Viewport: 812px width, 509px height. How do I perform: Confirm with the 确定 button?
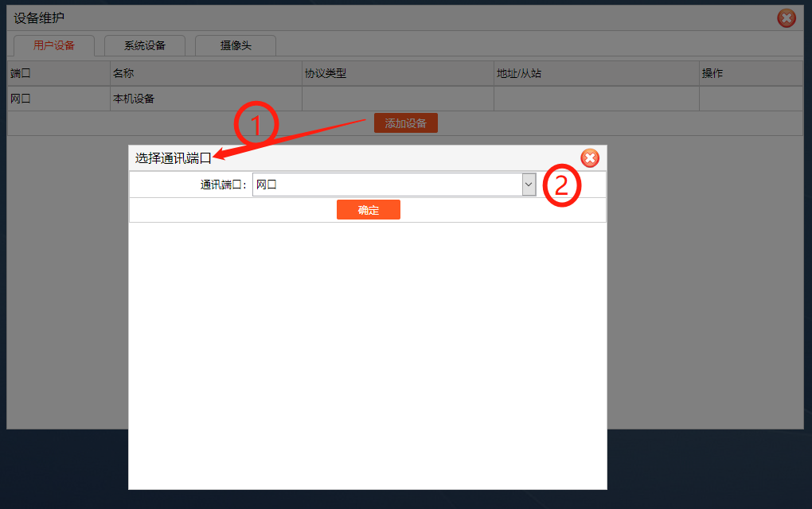click(368, 210)
